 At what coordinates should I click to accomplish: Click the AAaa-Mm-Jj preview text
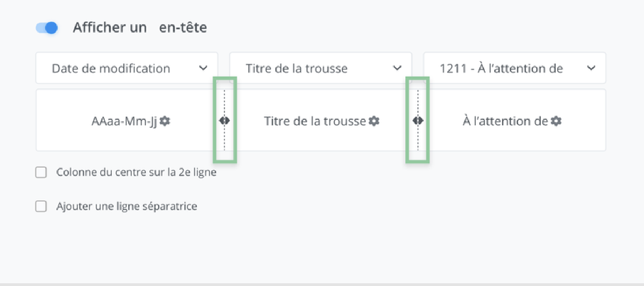click(124, 121)
